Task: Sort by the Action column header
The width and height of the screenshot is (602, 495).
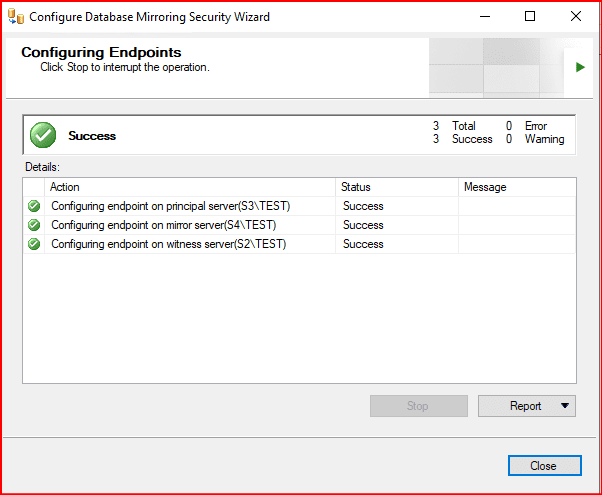Action: [x=190, y=187]
